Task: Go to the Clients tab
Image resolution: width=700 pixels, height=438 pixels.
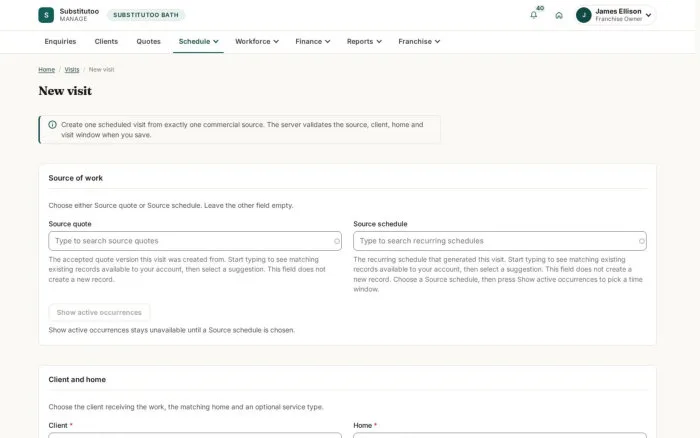Action: tap(106, 42)
